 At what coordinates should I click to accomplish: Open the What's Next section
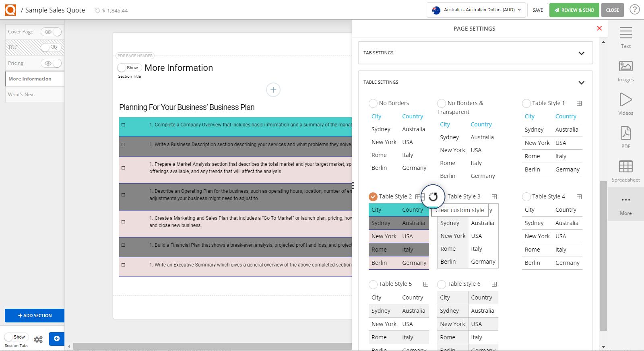point(22,95)
